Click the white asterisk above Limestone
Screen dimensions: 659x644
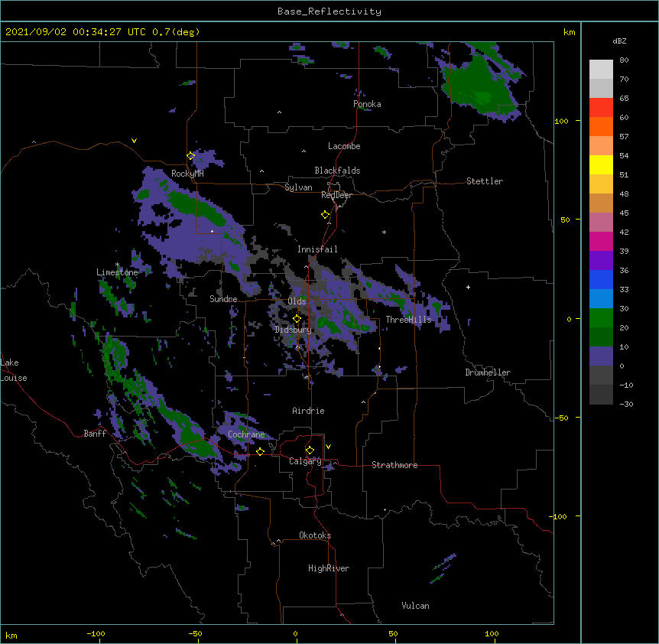[117, 265]
